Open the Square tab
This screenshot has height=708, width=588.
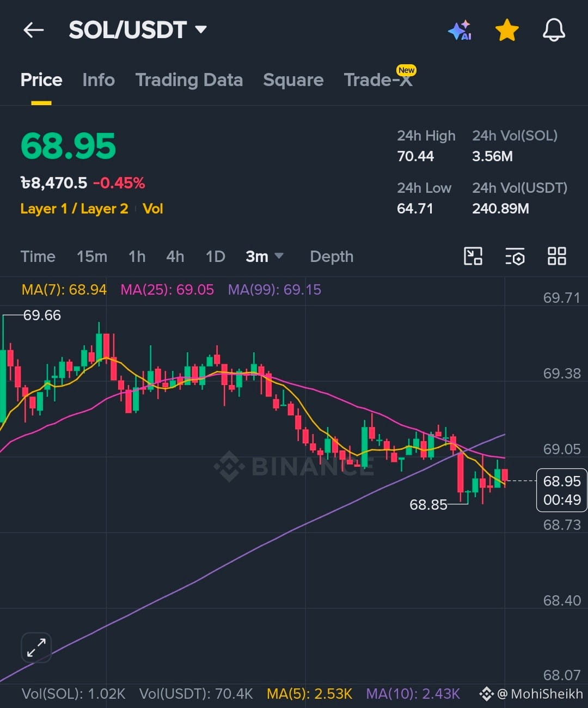click(293, 80)
